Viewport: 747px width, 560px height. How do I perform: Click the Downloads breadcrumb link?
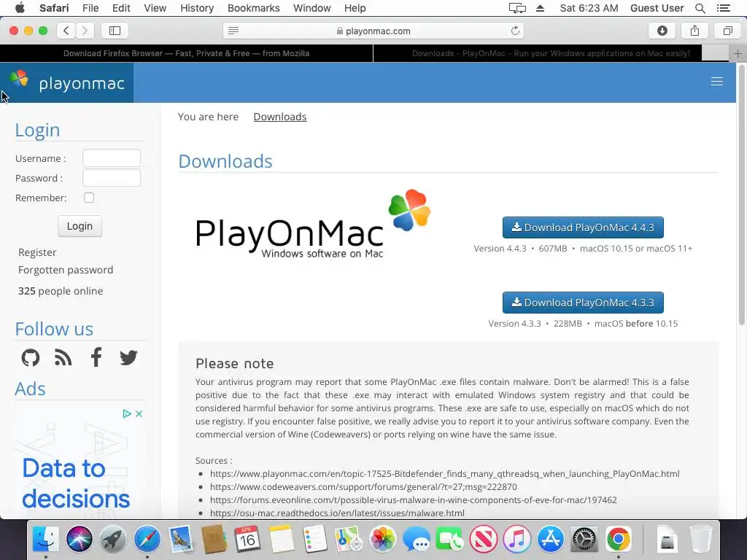(279, 117)
